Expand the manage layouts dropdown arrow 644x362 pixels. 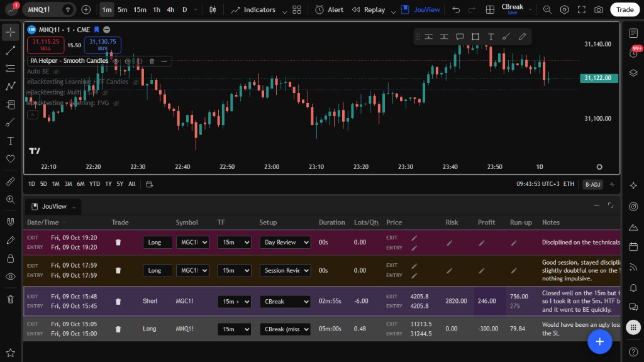coord(530,9)
